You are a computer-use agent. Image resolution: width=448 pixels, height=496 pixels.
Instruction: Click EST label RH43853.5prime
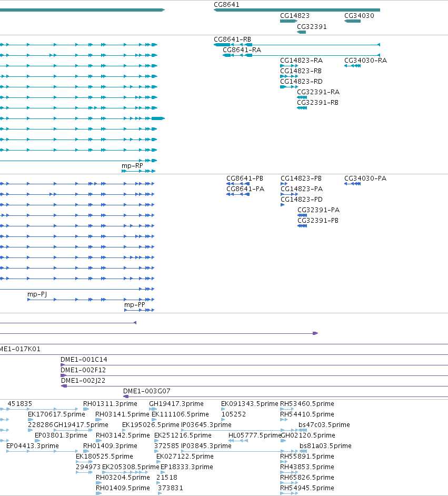[307, 467]
